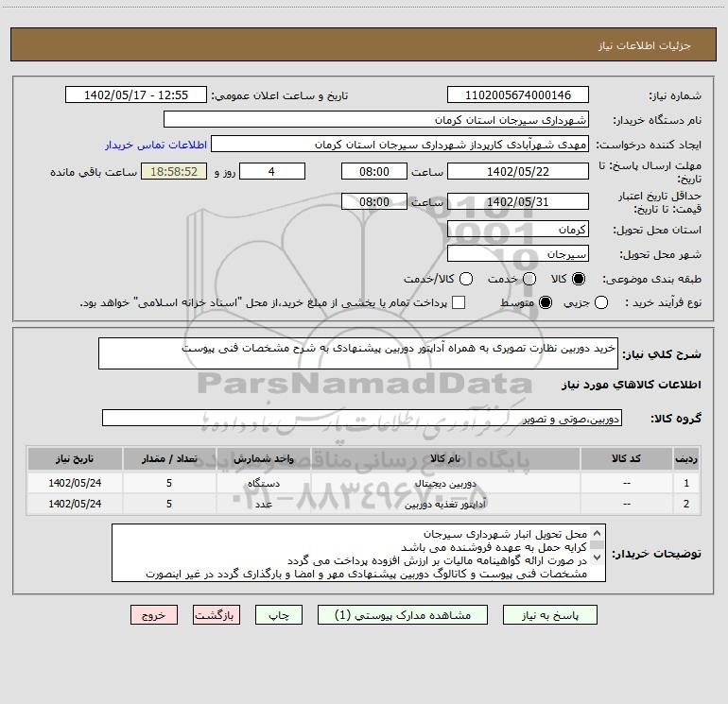Click the پاسخ به نیاز button
Screen dimensions: 728x704
click(x=550, y=615)
